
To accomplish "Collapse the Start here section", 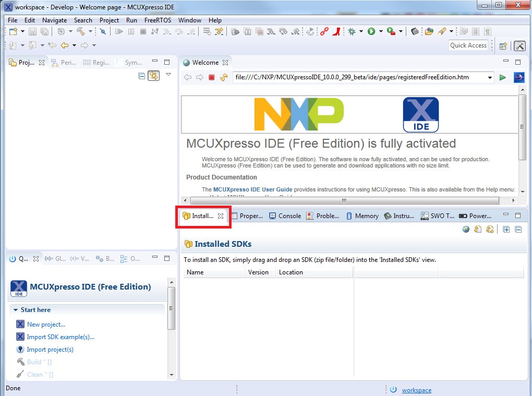I will point(16,310).
